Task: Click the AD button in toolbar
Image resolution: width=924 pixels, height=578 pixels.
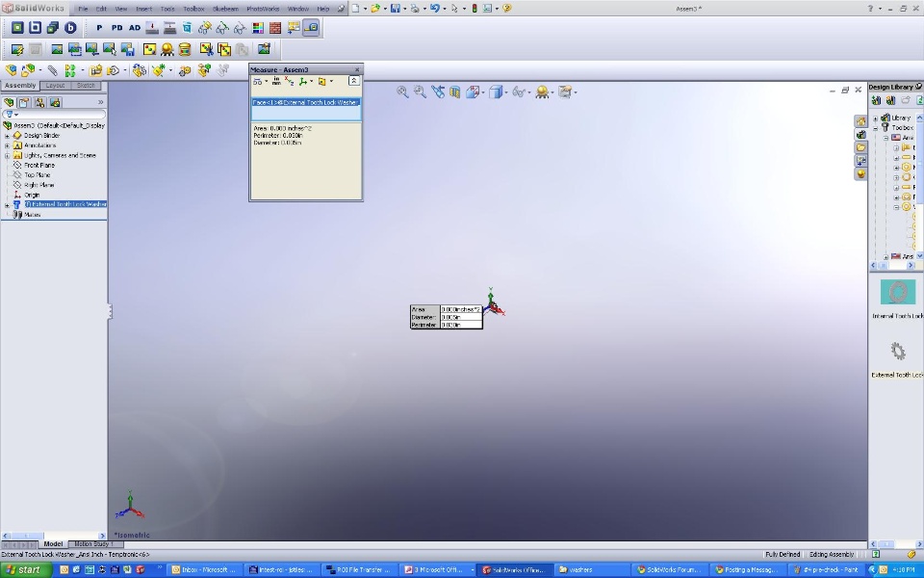Action: point(135,28)
